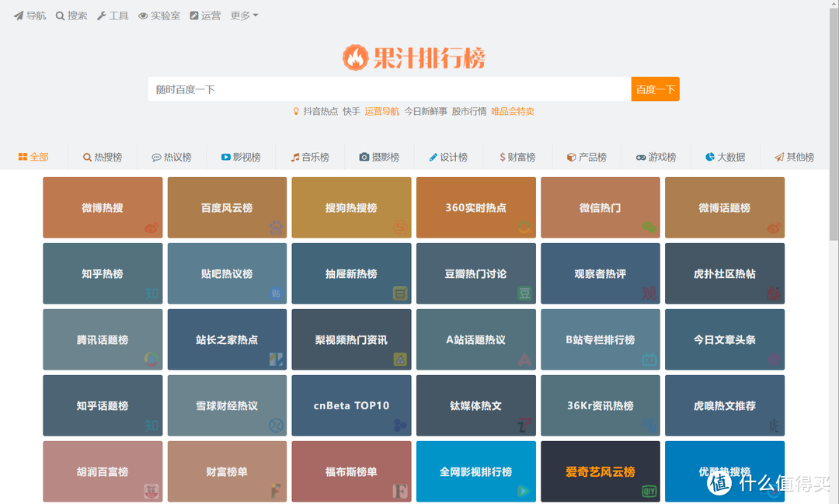Click the 百度一下 search button
This screenshot has height=504, width=839.
point(656,89)
